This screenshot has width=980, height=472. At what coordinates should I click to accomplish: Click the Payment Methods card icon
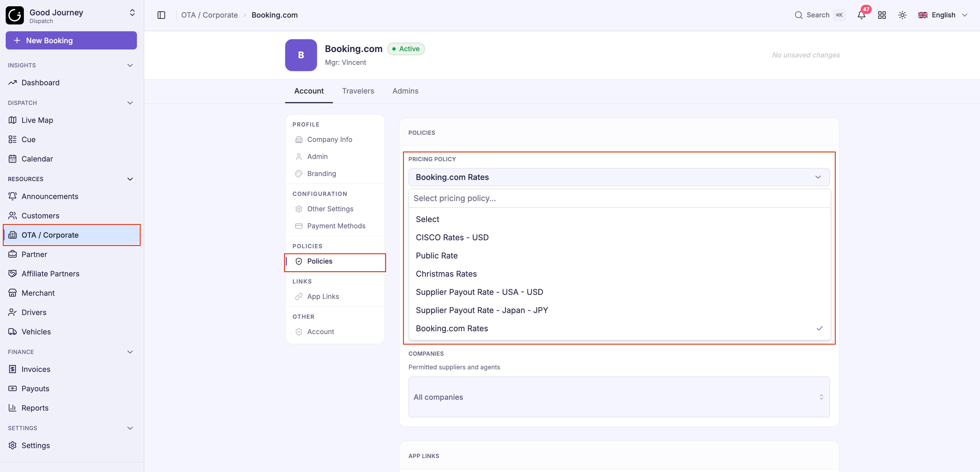299,226
